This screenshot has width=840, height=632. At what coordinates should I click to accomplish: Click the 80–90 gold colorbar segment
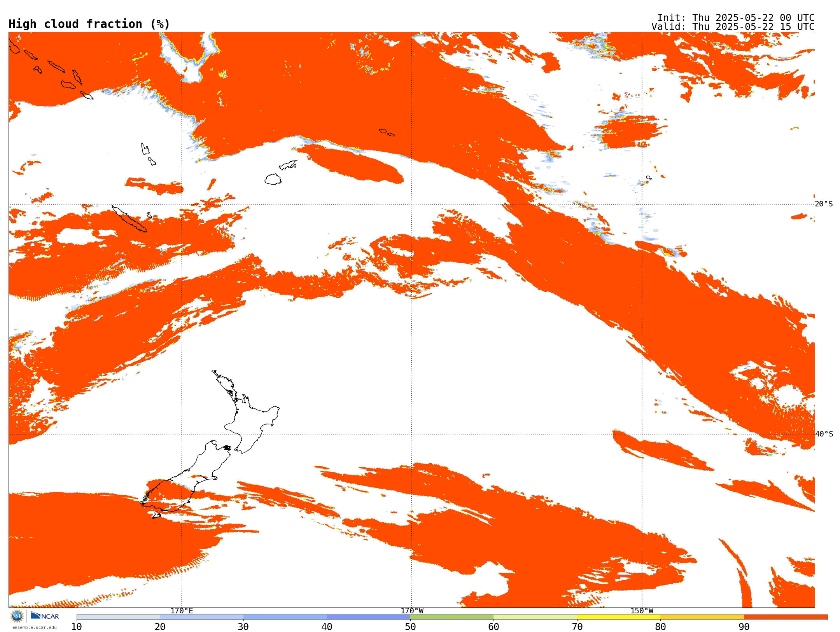coord(702,617)
